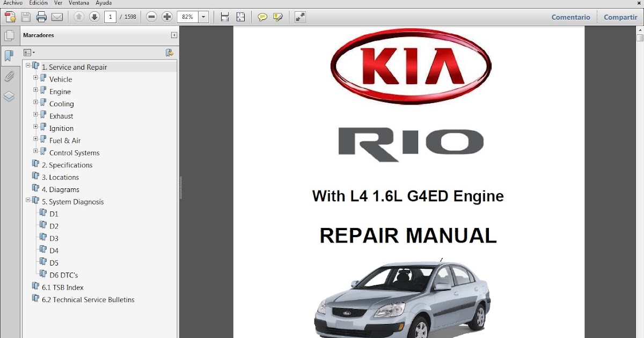644x338 pixels.
Task: Click the find current bookmark icon
Action: tap(170, 53)
